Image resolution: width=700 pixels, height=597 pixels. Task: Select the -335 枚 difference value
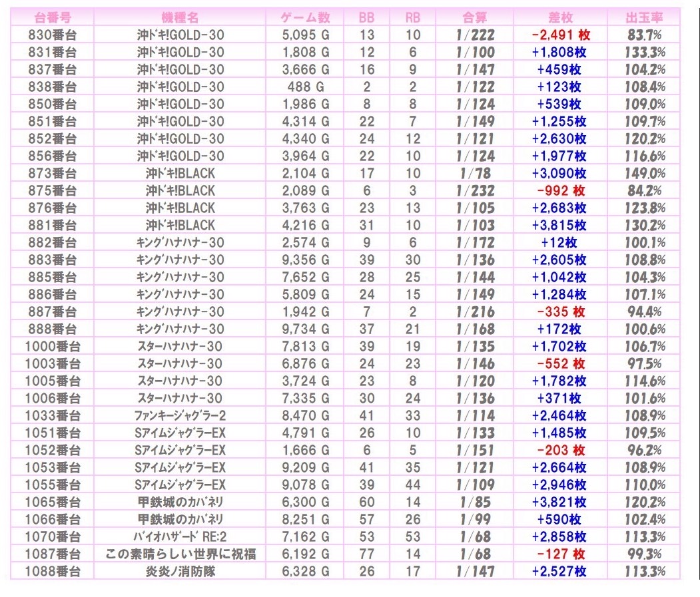(561, 312)
